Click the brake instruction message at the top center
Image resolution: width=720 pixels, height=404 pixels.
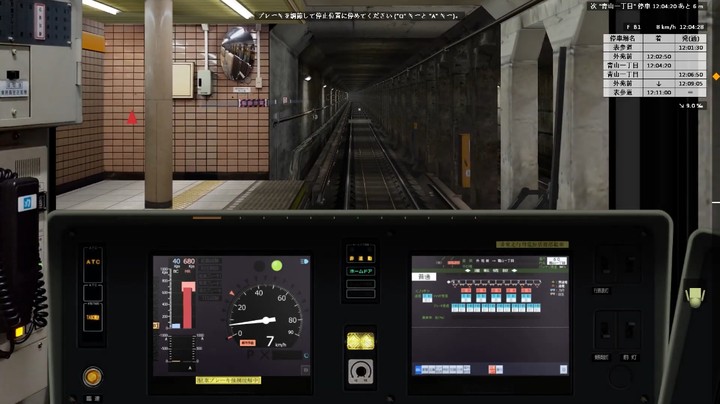[358, 16]
